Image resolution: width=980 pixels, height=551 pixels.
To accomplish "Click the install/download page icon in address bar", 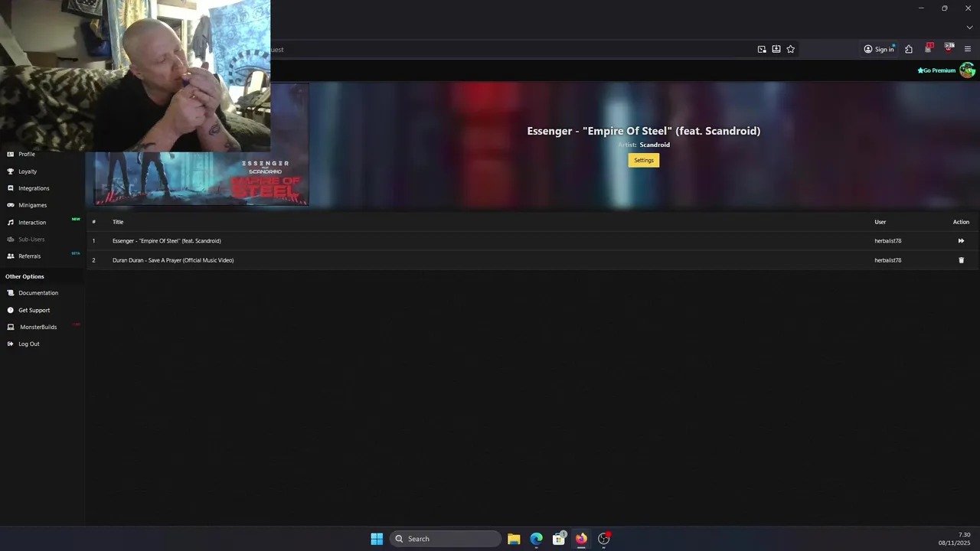I will tap(776, 49).
